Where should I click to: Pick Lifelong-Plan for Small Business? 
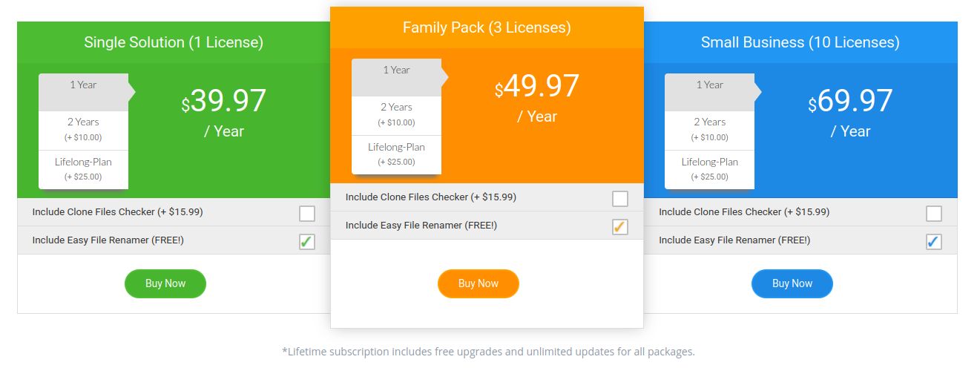(x=710, y=170)
